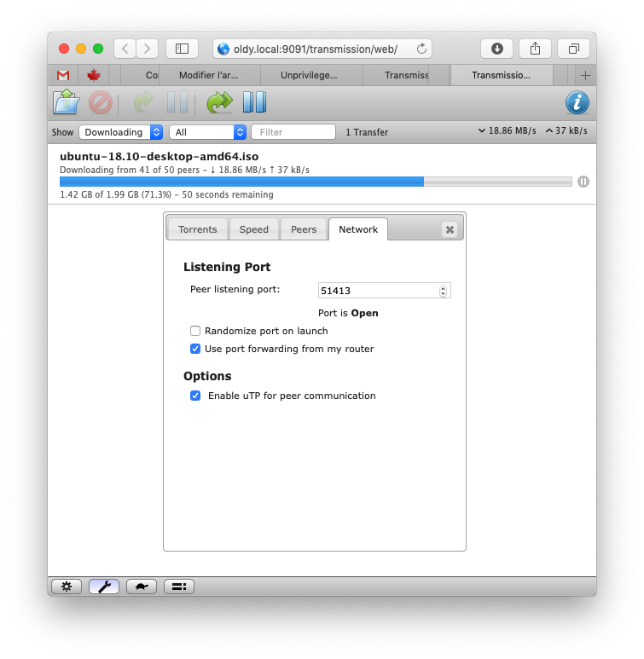Toggle compact view button in bottom bar
The image size is (644, 659).
(179, 587)
